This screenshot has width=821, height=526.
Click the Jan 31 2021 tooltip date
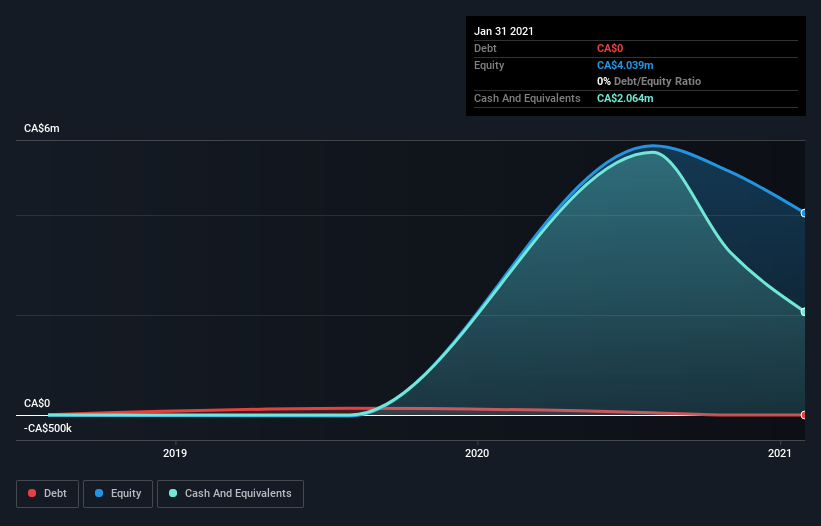point(504,31)
